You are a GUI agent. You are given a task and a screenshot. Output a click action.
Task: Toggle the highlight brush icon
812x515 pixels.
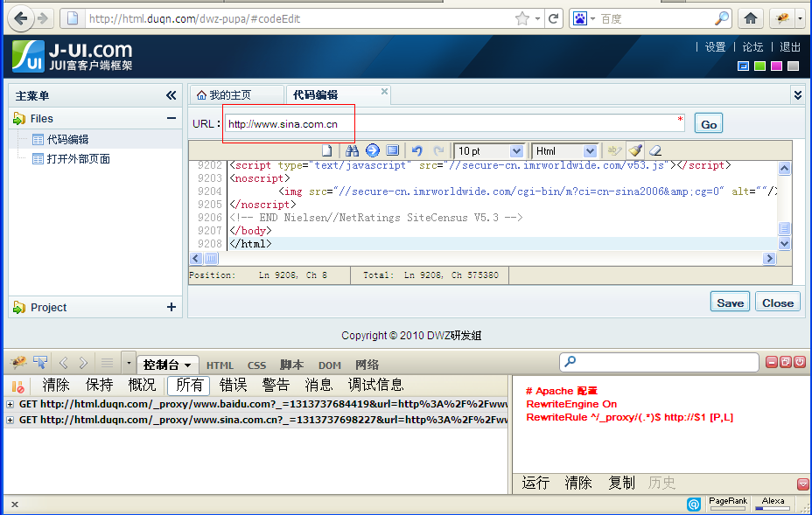coord(635,150)
